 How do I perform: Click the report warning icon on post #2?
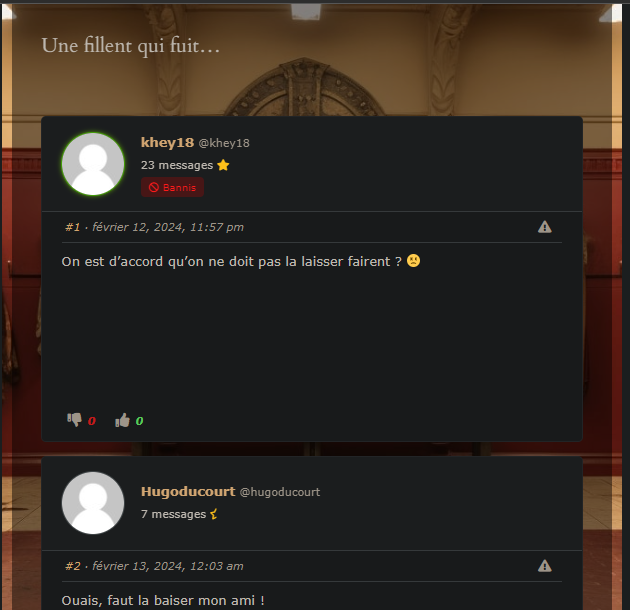544,566
